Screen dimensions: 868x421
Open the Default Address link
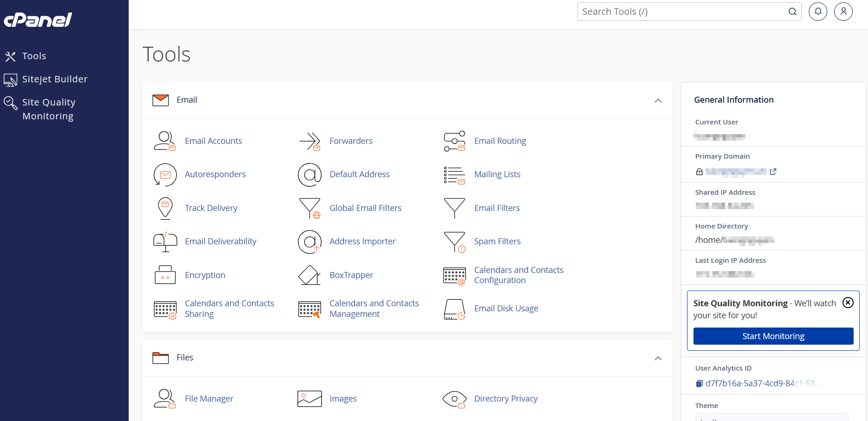(x=360, y=174)
